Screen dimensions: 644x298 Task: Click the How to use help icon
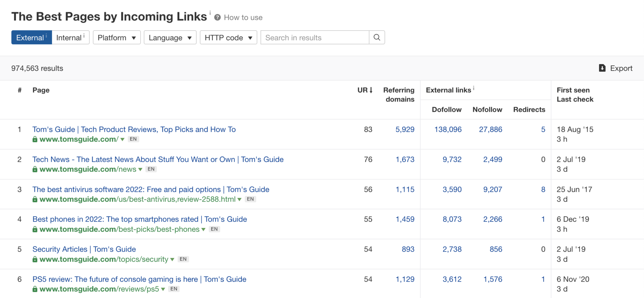click(x=217, y=18)
